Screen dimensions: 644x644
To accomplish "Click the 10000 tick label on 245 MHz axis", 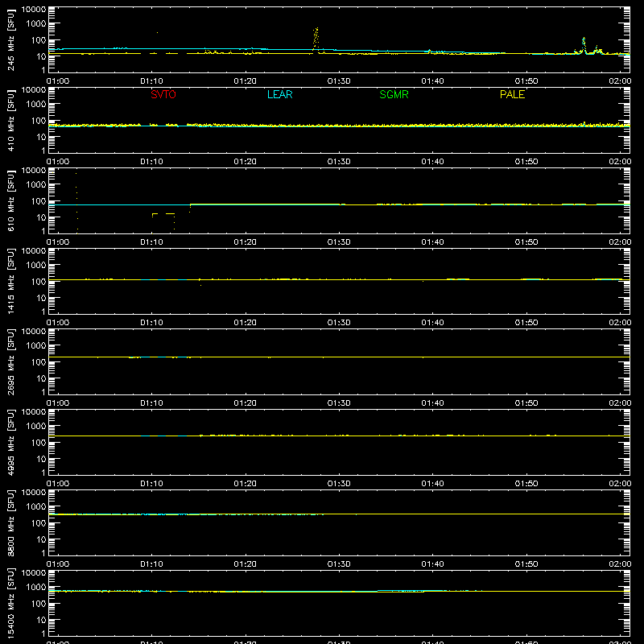I will click(34, 10).
